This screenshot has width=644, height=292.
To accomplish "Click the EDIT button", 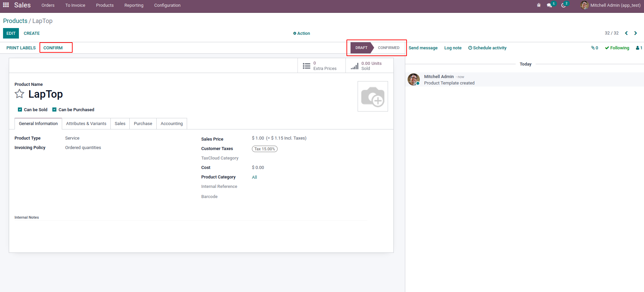I will pos(11,33).
